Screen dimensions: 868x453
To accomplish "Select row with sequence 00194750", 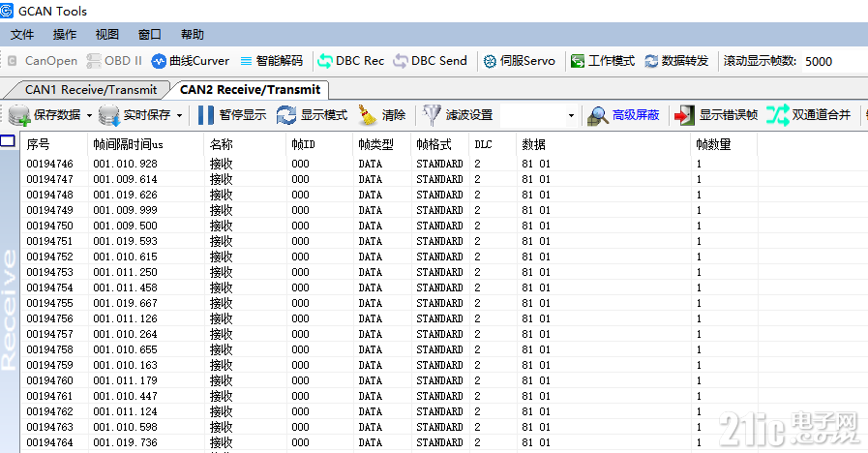I will click(389, 226).
